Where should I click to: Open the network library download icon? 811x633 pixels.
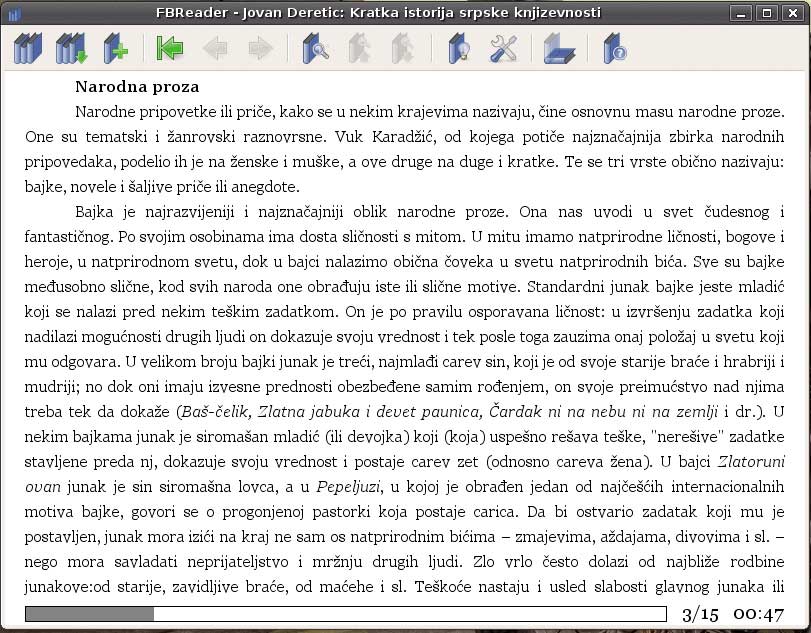[x=71, y=49]
